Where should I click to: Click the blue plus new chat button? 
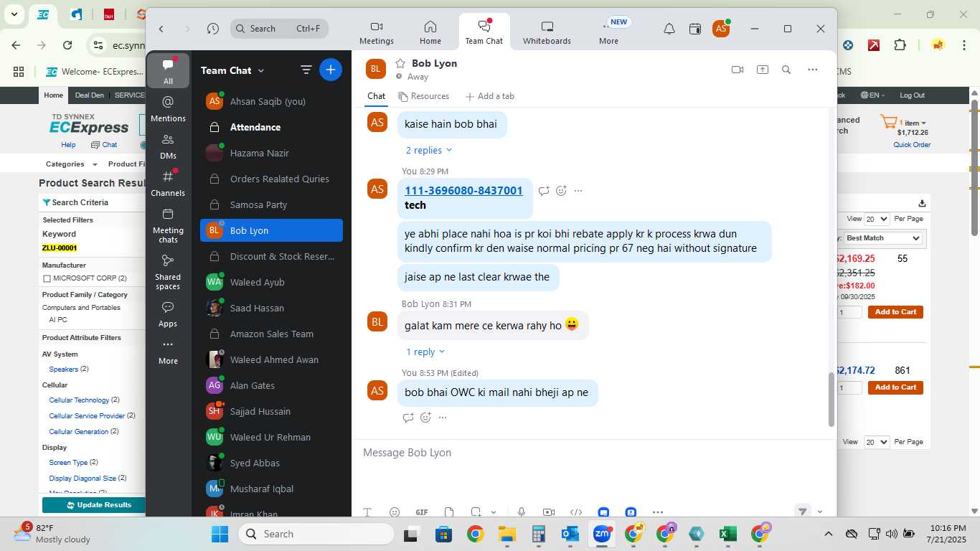331,70
